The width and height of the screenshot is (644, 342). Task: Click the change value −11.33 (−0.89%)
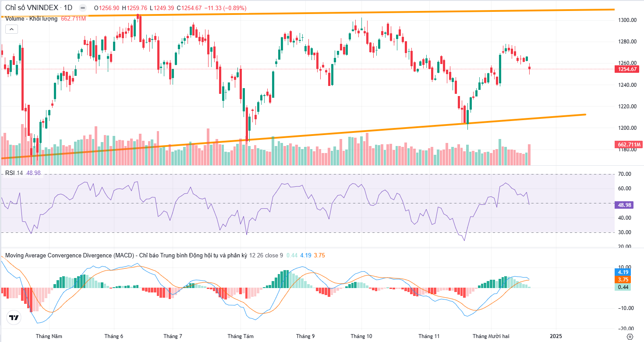[x=225, y=8]
